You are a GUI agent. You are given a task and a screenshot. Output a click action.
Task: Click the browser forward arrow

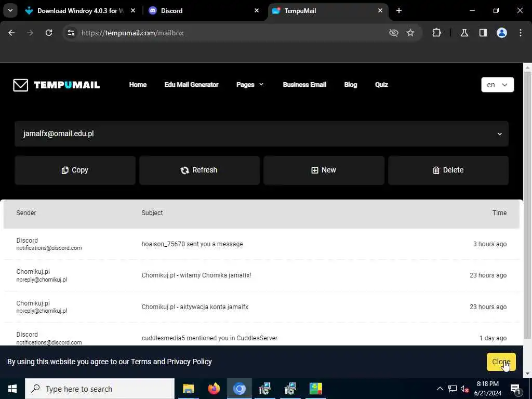(30, 33)
